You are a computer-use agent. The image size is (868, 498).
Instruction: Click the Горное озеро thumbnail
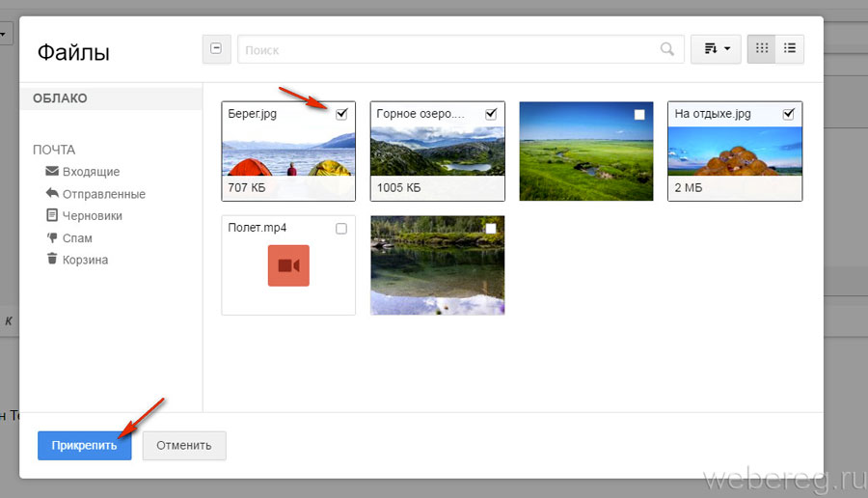coord(437,152)
